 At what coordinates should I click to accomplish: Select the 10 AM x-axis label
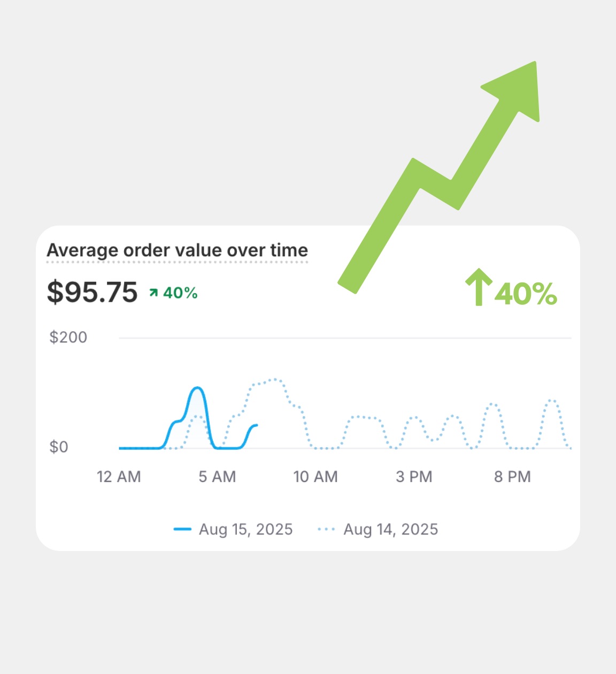coord(315,477)
